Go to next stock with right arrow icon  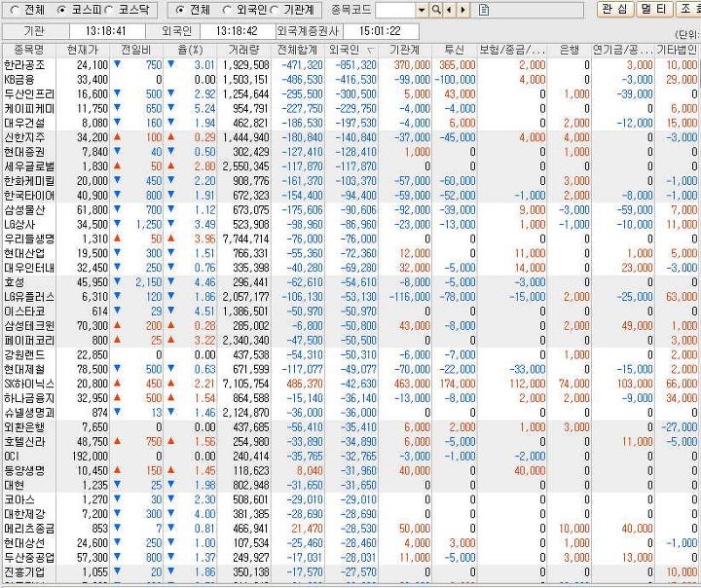(462, 10)
